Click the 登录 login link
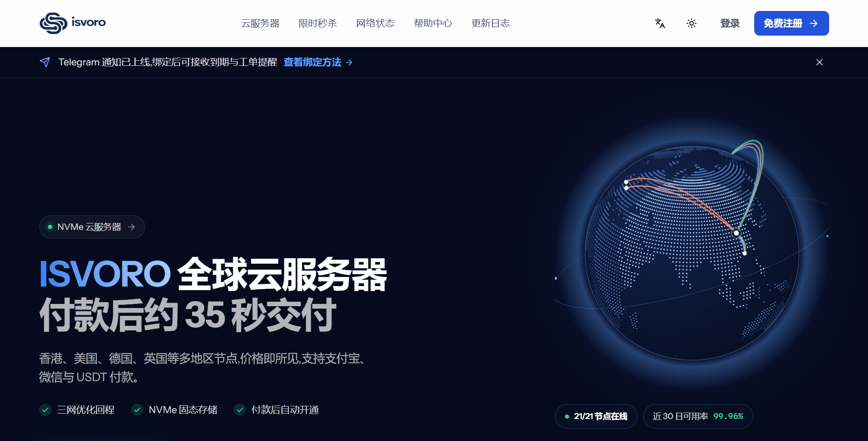Viewport: 868px width, 441px height. click(730, 23)
